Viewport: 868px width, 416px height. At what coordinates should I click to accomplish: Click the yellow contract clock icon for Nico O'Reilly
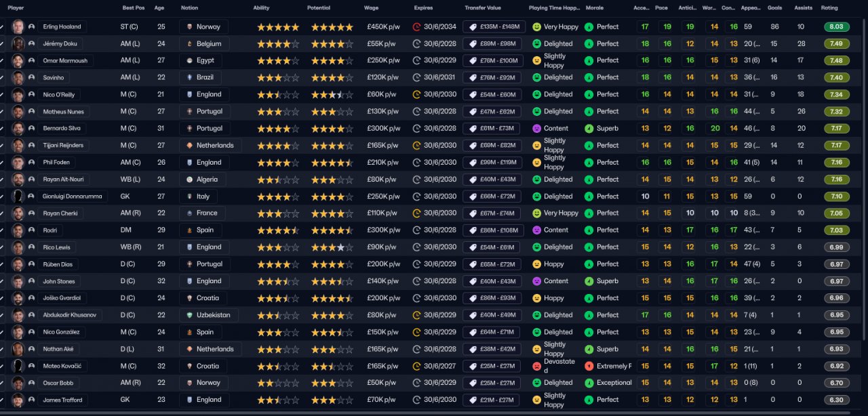tap(416, 94)
